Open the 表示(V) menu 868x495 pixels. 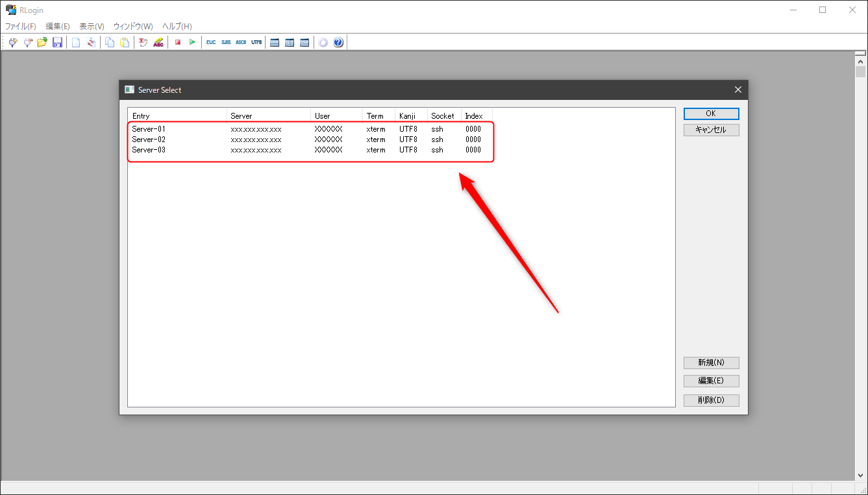point(92,27)
